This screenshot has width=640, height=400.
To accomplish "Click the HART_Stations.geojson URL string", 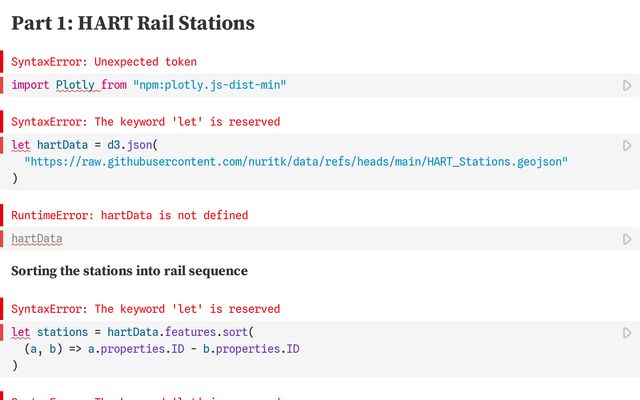I will pyautogui.click(x=296, y=162).
